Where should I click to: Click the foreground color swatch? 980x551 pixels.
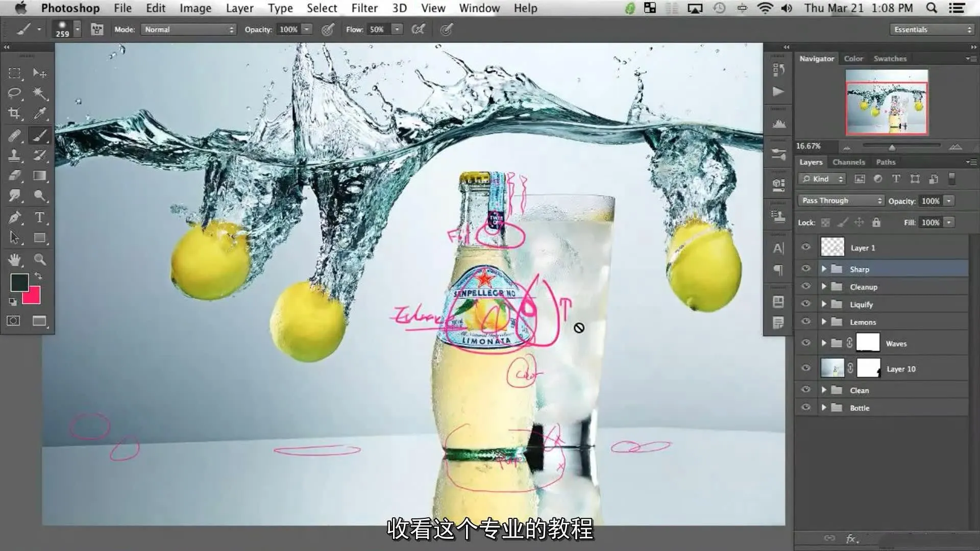(x=19, y=283)
